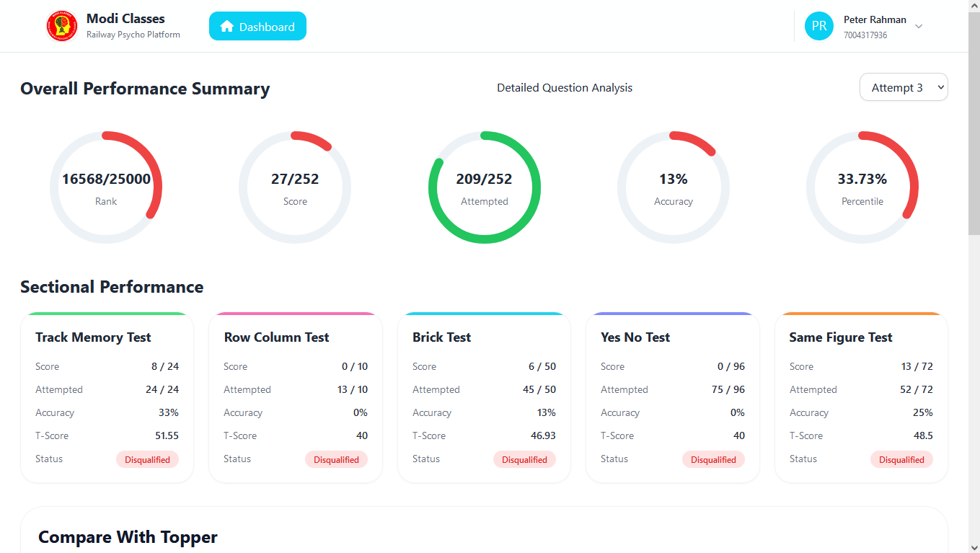Go to the Dashboard
The width and height of the screenshot is (980, 553).
(x=257, y=27)
